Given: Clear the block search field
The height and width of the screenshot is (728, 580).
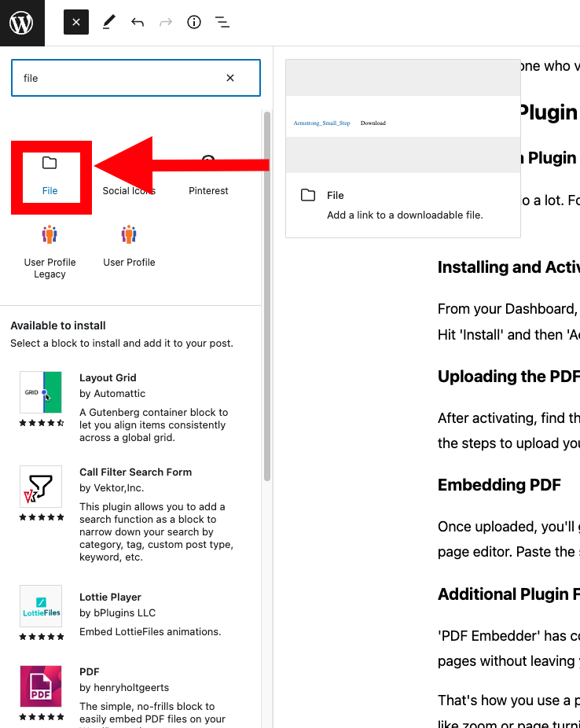Looking at the screenshot, I should [230, 78].
